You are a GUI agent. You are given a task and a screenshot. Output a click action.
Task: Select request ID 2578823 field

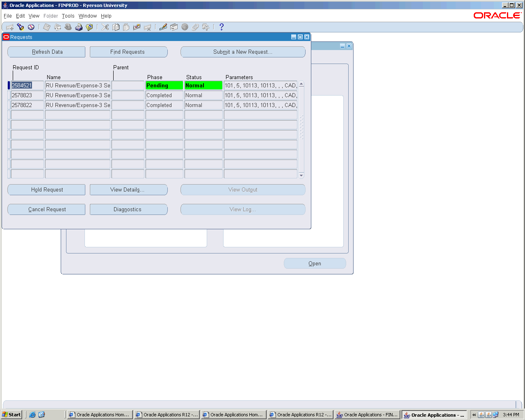click(27, 96)
